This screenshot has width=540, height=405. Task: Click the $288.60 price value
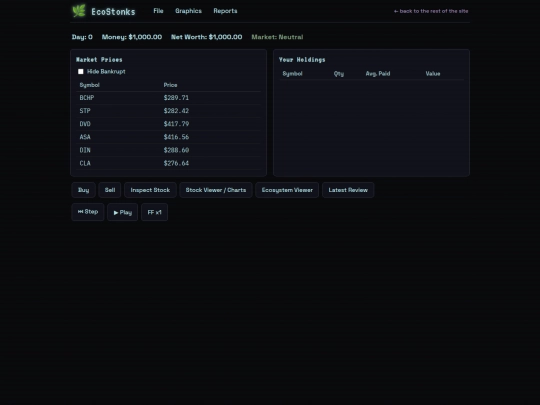(x=176, y=150)
